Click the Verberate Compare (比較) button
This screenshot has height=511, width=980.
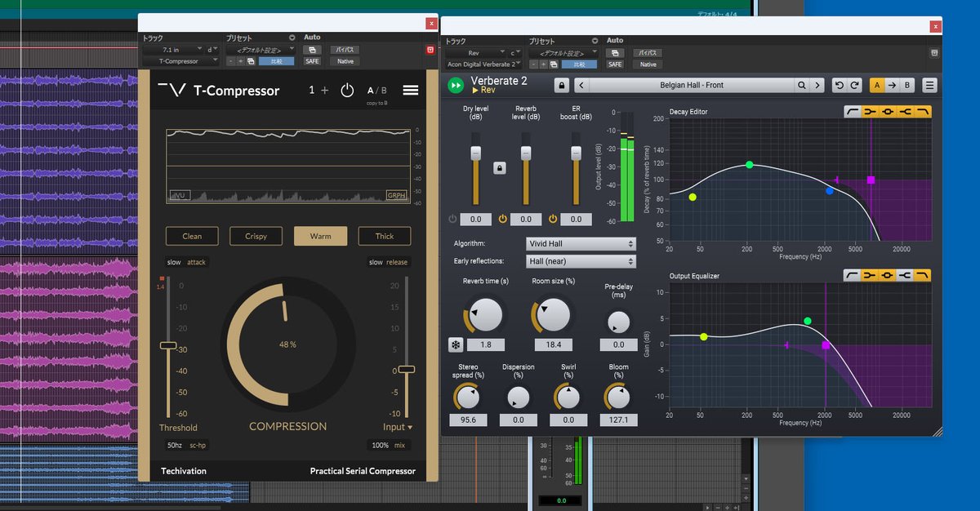tap(579, 64)
